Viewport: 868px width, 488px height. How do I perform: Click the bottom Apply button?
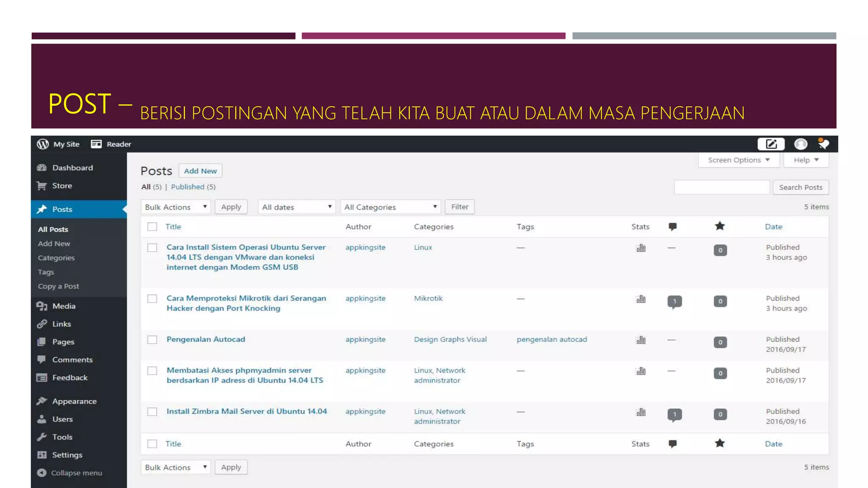231,467
